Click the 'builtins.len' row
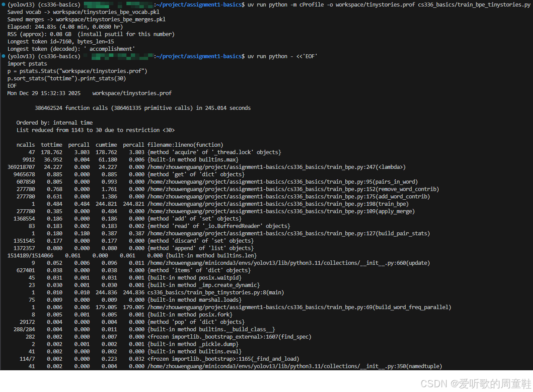Screen dimensions: 533x392 point(132,256)
